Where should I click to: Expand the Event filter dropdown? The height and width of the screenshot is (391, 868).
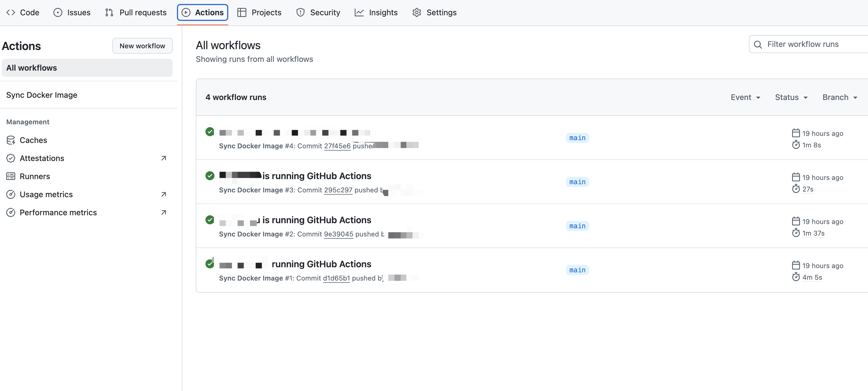tap(745, 97)
